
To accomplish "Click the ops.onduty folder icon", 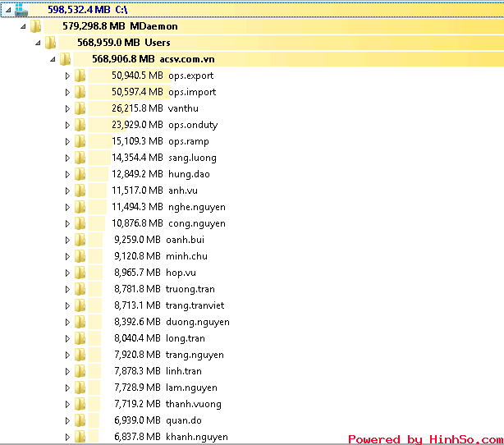I will [80, 125].
